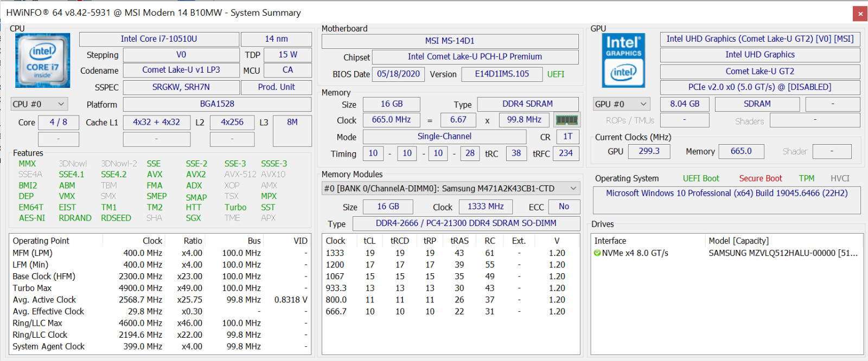The height and width of the screenshot is (361, 868).
Task: Click the green memory module chip icon
Action: 567,120
